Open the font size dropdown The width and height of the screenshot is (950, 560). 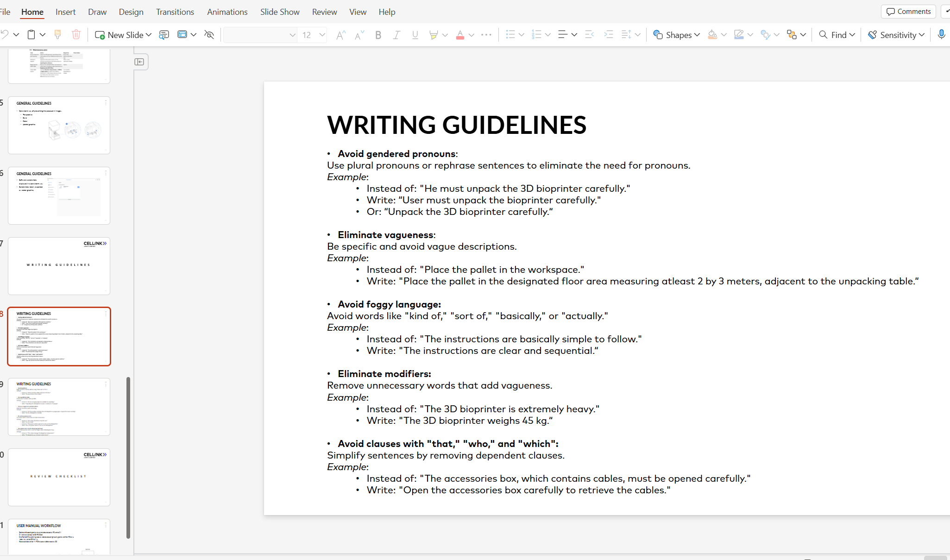[322, 35]
